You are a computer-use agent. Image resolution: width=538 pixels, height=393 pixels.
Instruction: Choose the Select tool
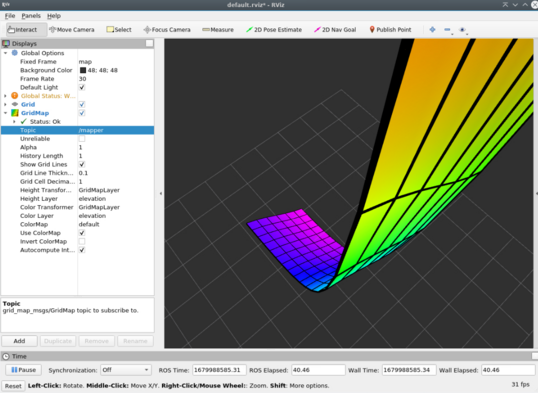119,30
